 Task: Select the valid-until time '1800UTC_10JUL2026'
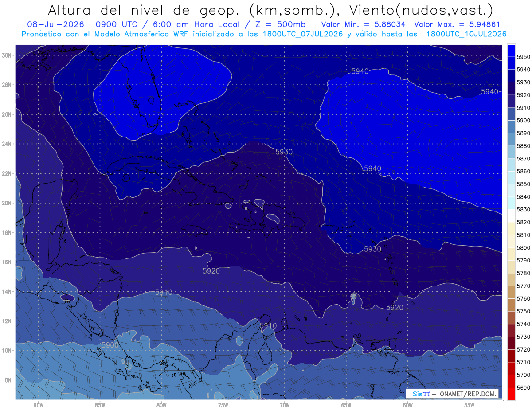(466, 34)
